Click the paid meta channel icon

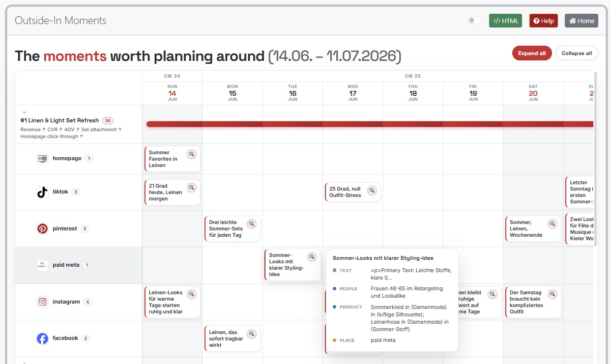pos(43,265)
